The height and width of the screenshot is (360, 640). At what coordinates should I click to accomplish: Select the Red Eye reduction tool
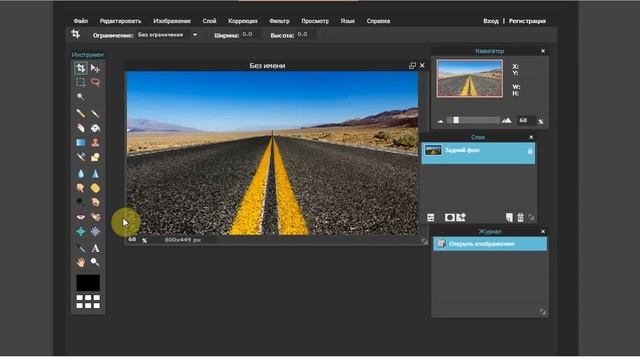tap(81, 217)
